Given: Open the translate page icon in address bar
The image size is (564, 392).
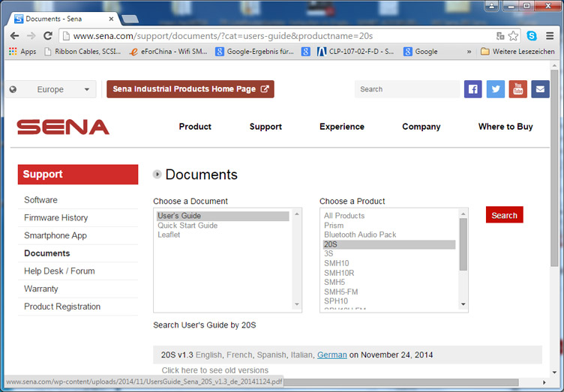Looking at the screenshot, I should click(500, 36).
